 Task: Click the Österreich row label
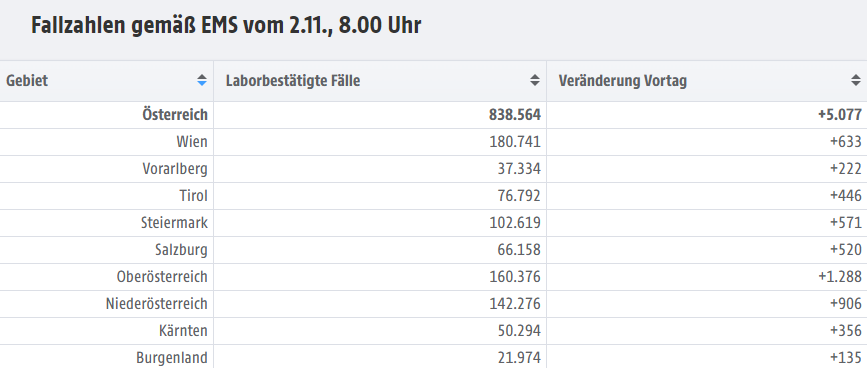[x=175, y=115]
